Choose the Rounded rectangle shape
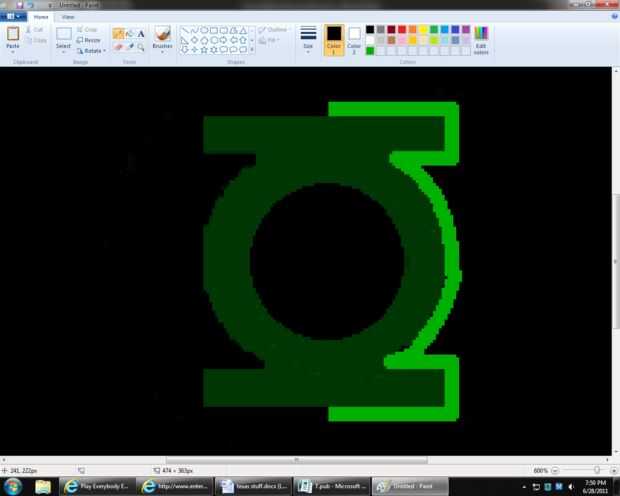 (x=224, y=30)
